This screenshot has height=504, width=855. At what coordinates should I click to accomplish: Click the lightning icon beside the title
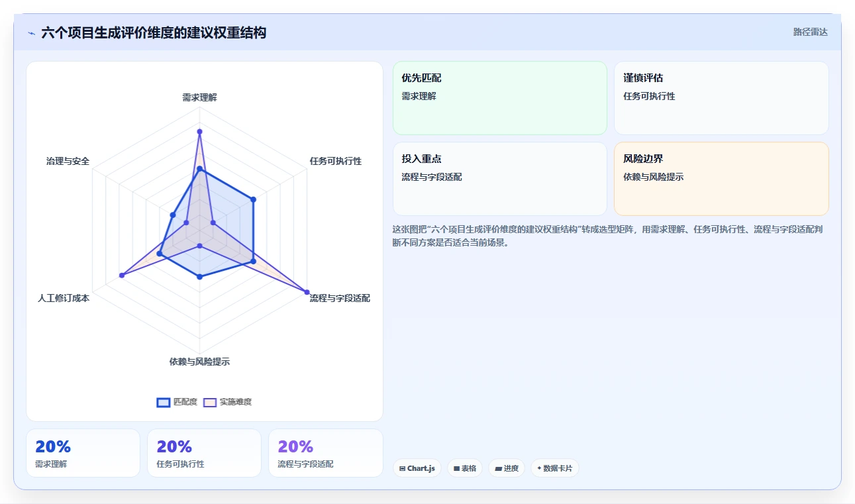[31, 33]
